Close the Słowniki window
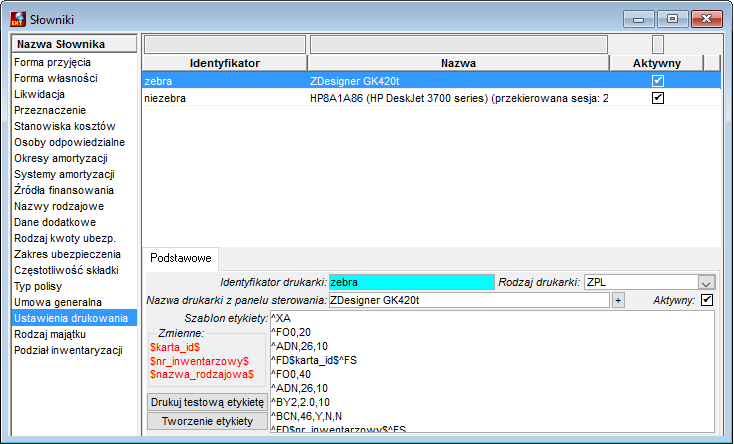 [x=706, y=19]
